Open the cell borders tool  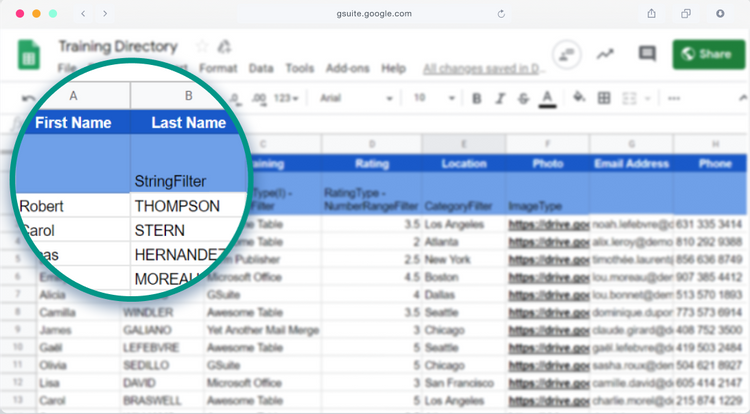click(604, 98)
